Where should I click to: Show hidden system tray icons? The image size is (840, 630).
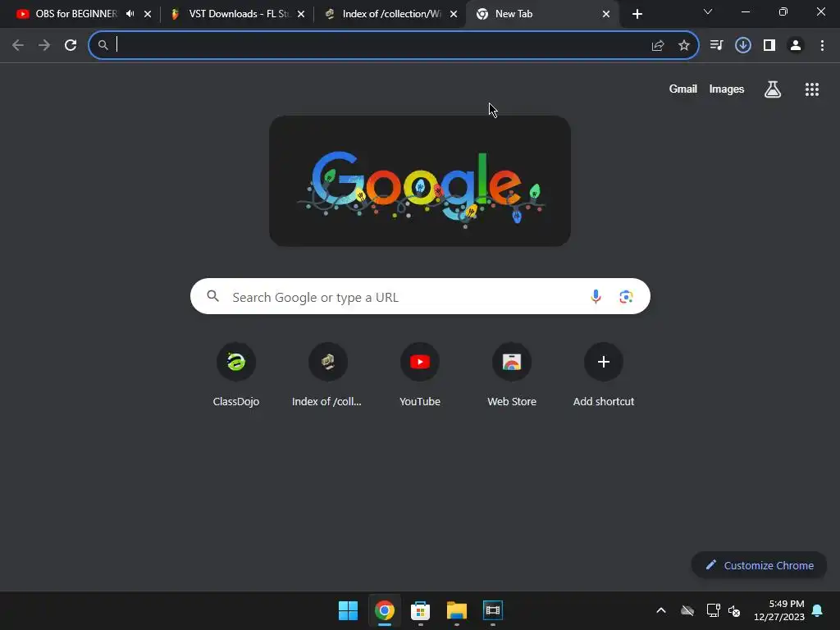coord(661,610)
